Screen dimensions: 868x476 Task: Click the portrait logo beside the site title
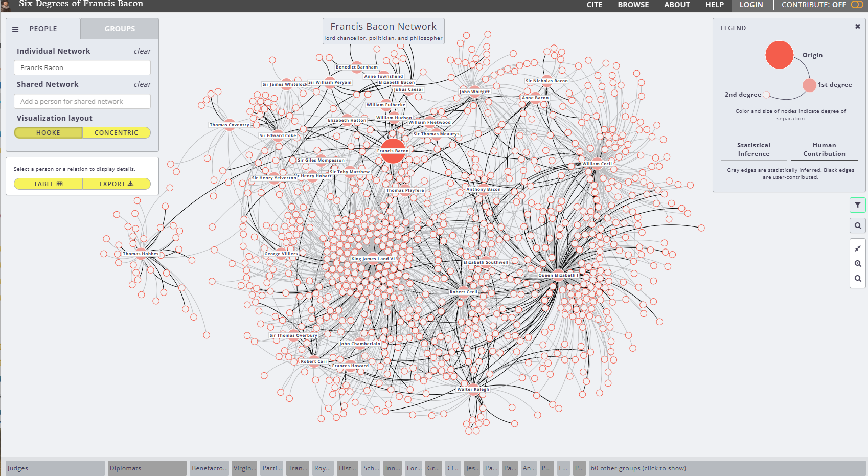pyautogui.click(x=6, y=6)
